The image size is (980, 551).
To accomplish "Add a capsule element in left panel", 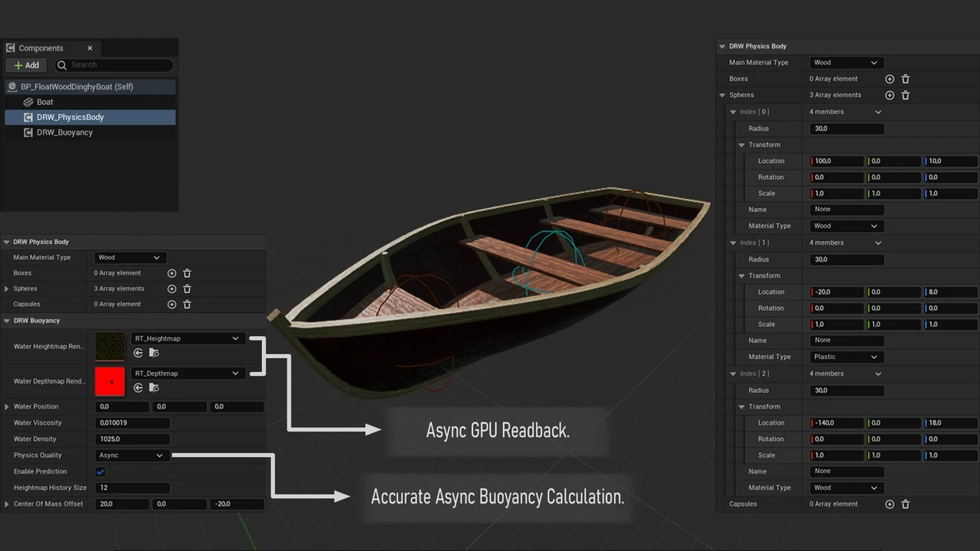I will pyautogui.click(x=171, y=304).
